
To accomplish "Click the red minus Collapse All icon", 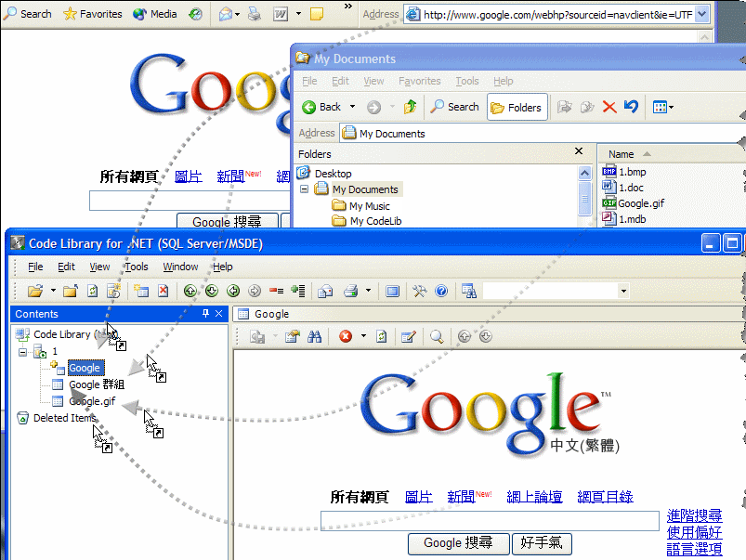I will pos(277,291).
